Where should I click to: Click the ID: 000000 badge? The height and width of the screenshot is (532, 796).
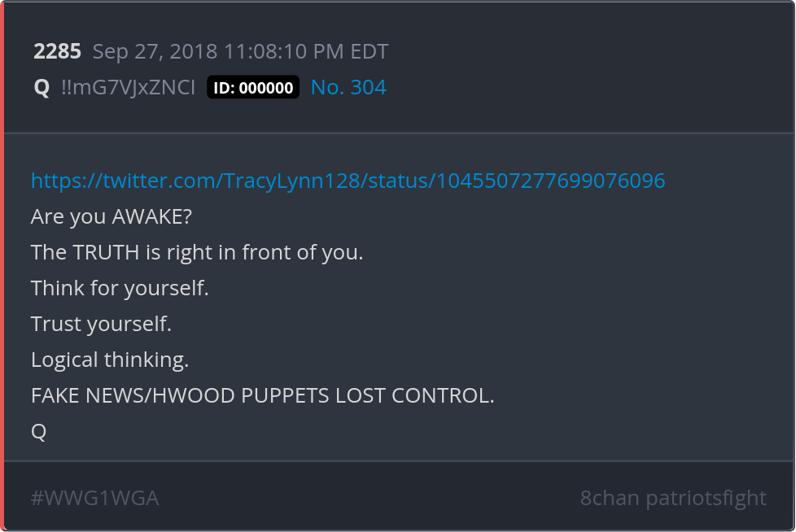253,87
